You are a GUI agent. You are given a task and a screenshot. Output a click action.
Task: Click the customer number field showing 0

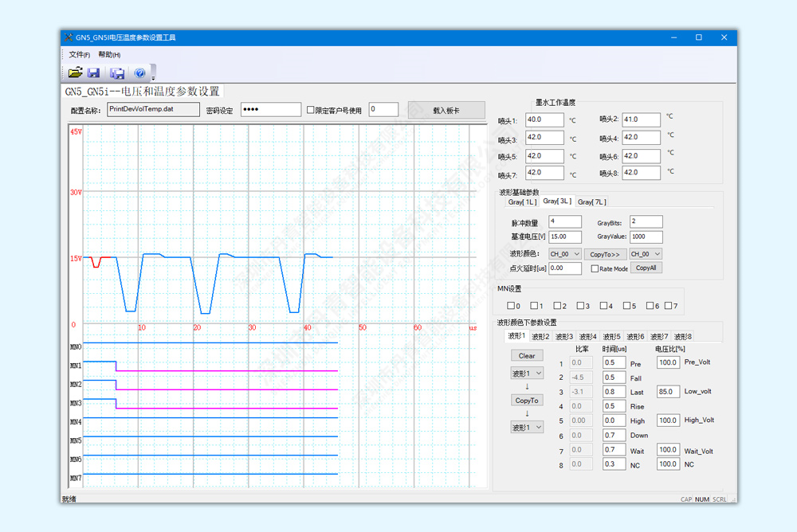tap(383, 109)
